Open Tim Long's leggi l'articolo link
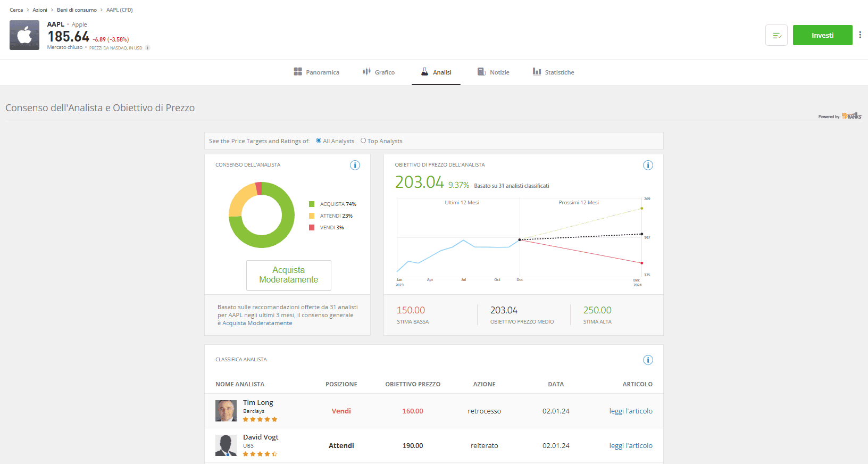The image size is (868, 464). coord(631,411)
